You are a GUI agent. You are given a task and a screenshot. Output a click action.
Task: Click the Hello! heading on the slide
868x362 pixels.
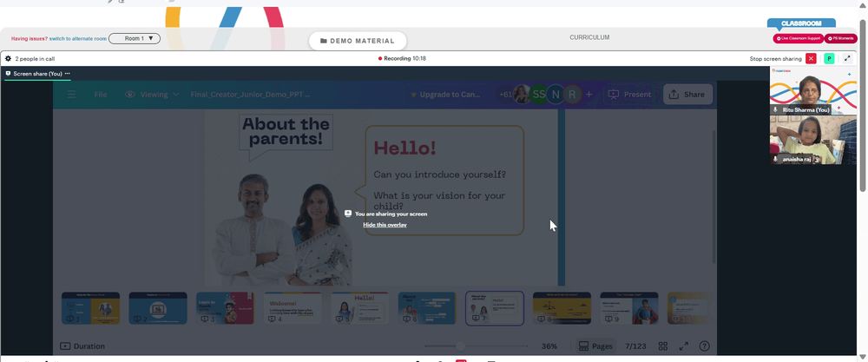(404, 148)
